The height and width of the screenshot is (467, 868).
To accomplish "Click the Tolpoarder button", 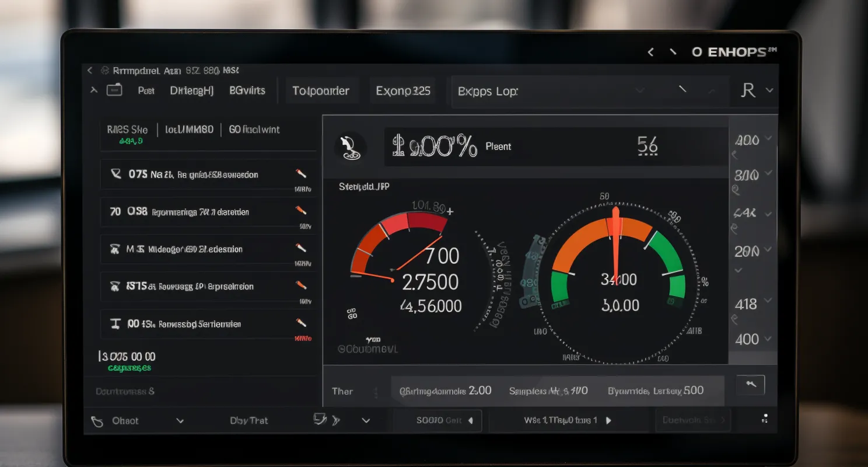I will (x=321, y=91).
